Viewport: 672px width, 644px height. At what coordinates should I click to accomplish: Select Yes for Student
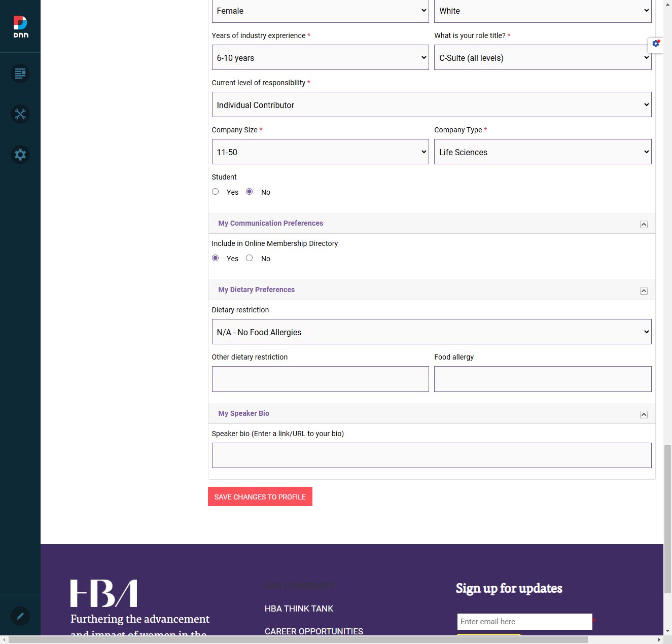tap(215, 192)
